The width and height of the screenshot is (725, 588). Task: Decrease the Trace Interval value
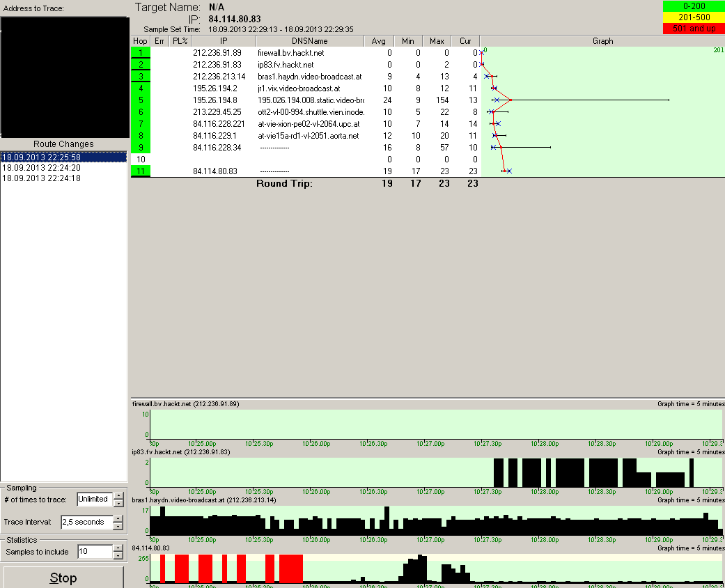(x=118, y=526)
